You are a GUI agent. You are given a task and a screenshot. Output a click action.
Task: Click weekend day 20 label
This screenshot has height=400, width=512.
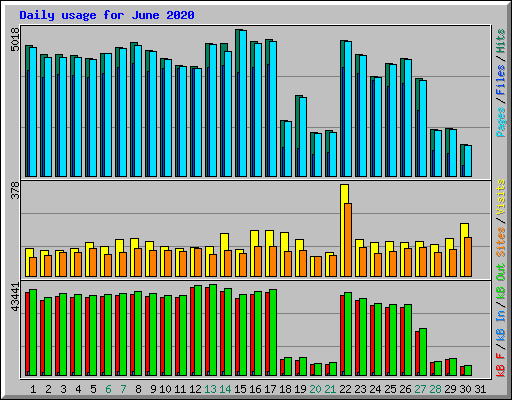[x=315, y=389]
